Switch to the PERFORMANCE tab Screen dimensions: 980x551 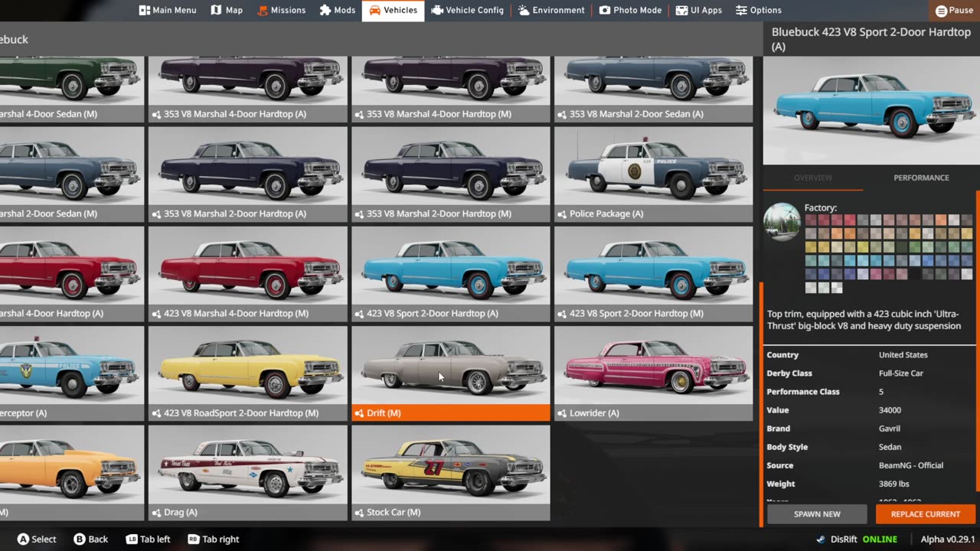click(921, 178)
